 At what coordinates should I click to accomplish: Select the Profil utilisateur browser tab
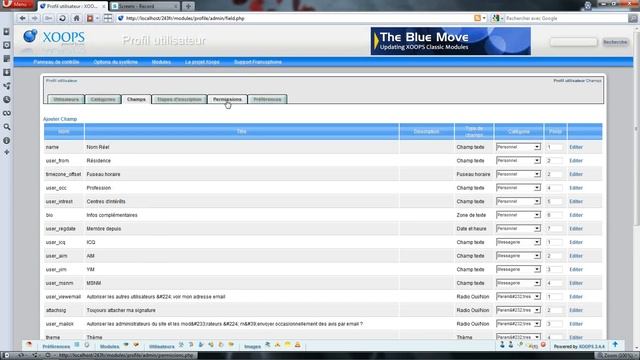[x=72, y=6]
